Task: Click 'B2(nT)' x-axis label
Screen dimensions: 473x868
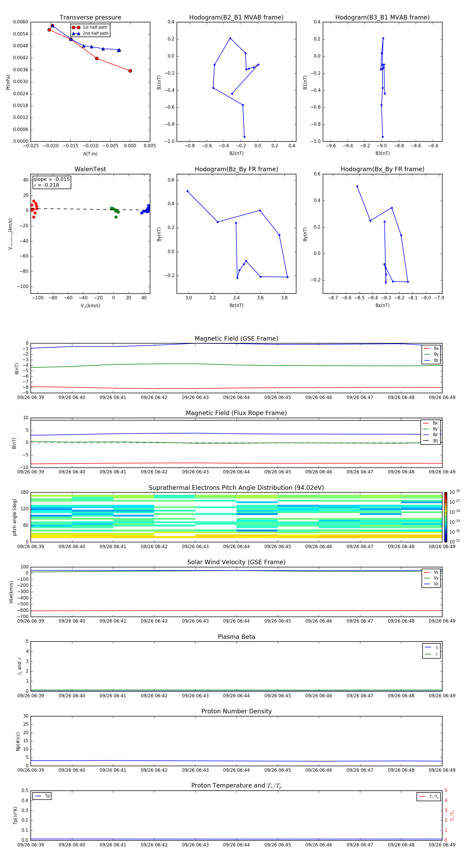Action: click(x=236, y=153)
